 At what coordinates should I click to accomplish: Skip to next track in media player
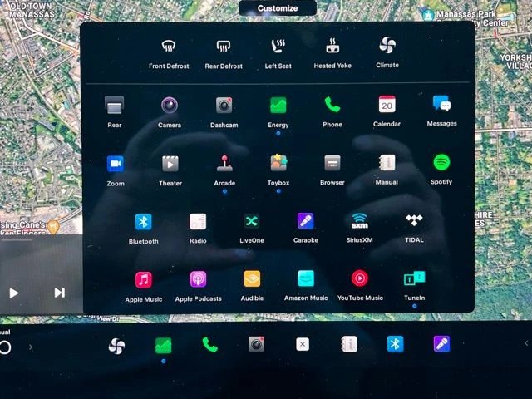[60, 293]
